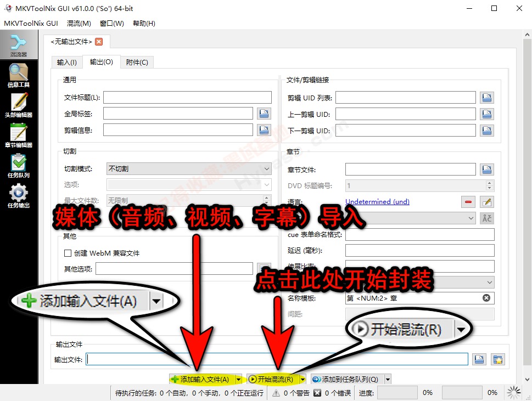
Task: Click the browse icon beside 输出文件 field
Action: point(478,359)
